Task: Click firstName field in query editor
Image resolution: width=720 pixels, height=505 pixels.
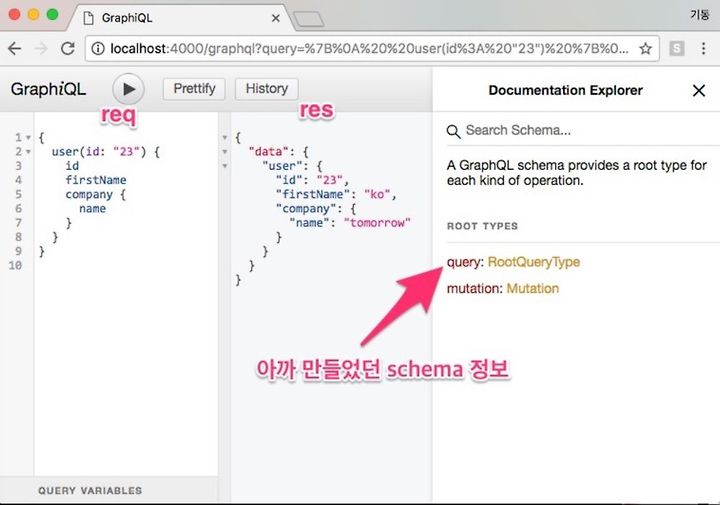Action: coord(96,180)
